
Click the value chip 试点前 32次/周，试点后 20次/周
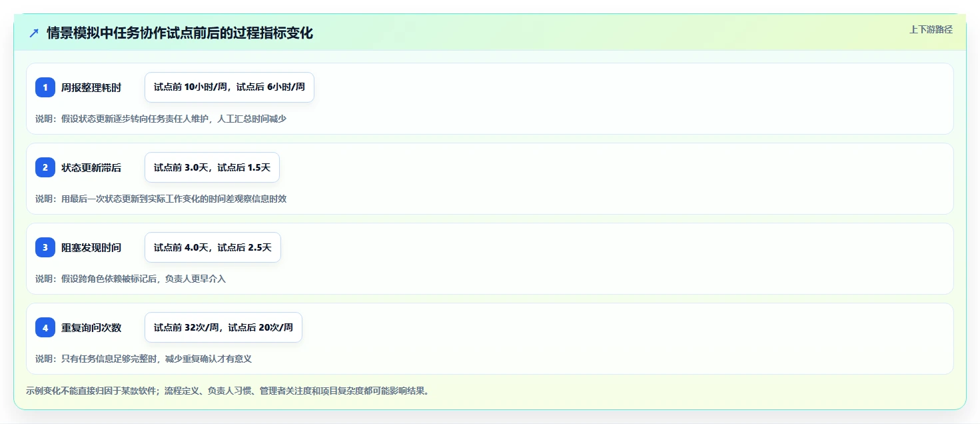pos(223,327)
